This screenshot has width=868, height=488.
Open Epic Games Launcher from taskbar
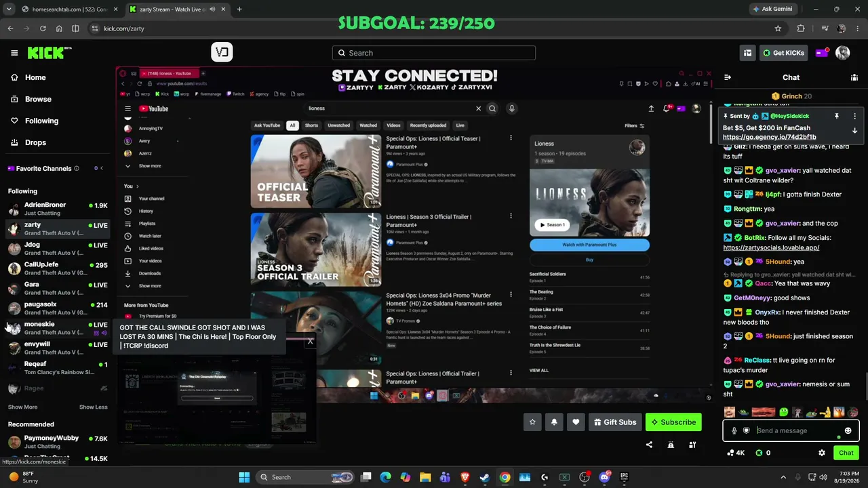(624, 477)
